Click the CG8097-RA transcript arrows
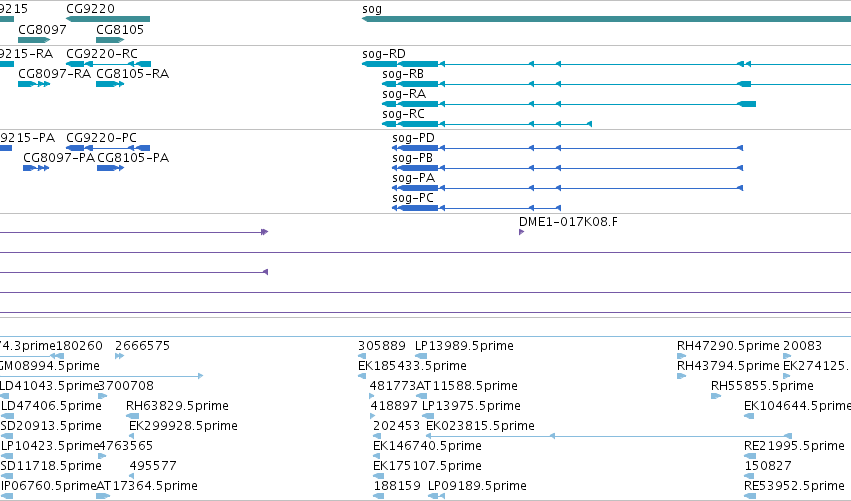Viewport: 851px width, 501px height. pos(34,84)
